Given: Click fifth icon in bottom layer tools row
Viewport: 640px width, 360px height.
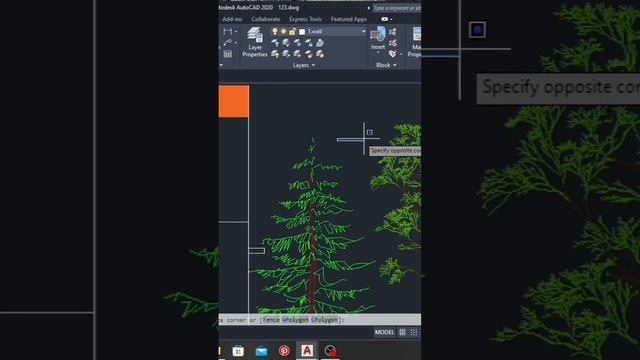Looking at the screenshot, I should 320,54.
